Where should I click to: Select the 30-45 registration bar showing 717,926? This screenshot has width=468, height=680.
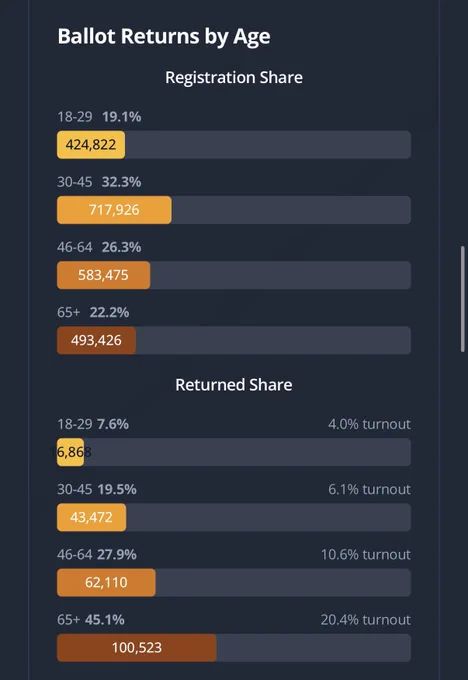point(114,210)
